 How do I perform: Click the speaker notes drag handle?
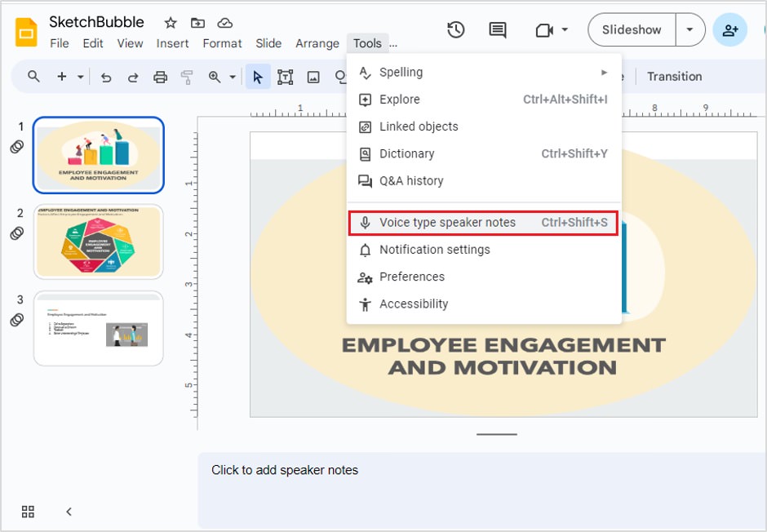coord(496,434)
